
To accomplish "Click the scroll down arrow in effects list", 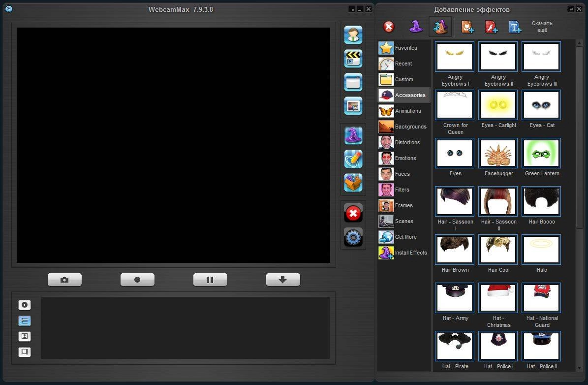I will point(579,368).
